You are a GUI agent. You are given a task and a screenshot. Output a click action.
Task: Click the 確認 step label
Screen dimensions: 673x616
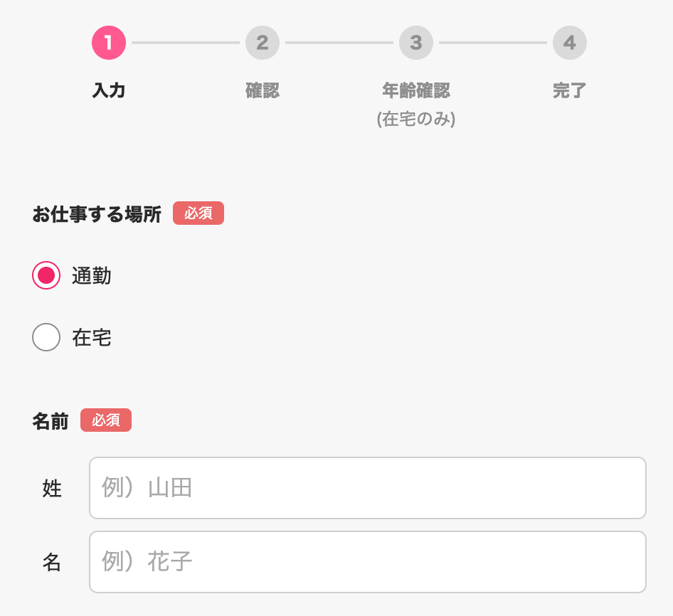coord(263,90)
